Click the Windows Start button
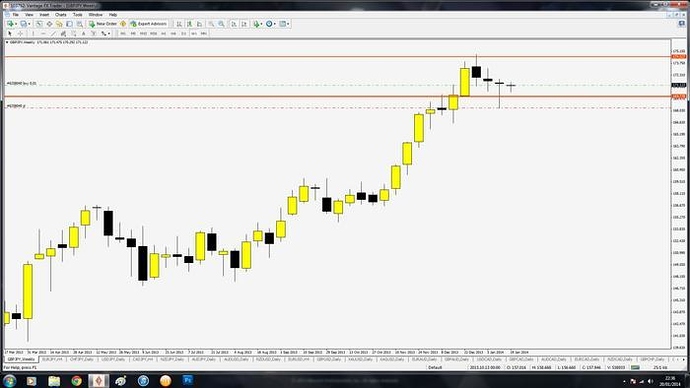This screenshot has height=388, width=690. (x=9, y=381)
